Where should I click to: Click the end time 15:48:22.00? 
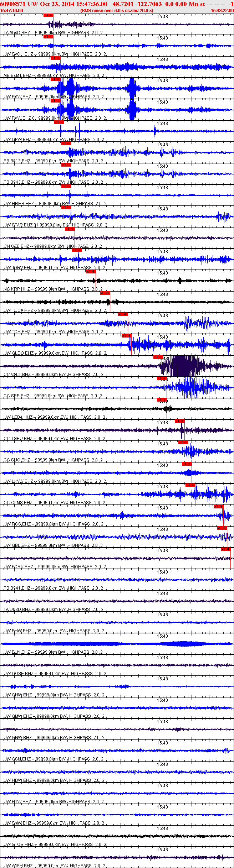pyautogui.click(x=222, y=10)
